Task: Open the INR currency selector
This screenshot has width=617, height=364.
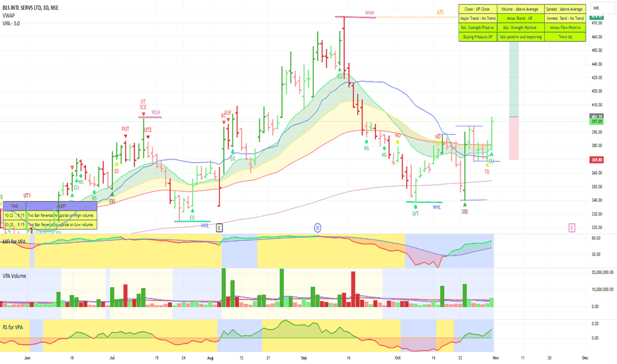Action: click(x=602, y=8)
